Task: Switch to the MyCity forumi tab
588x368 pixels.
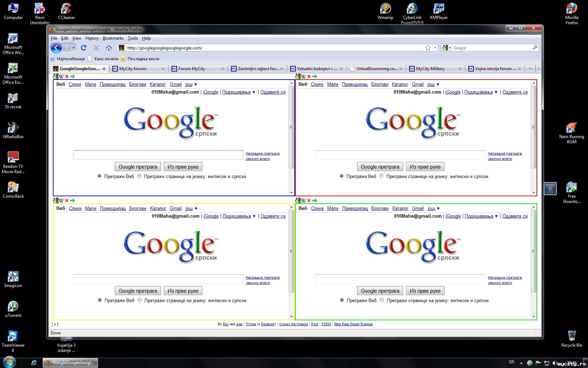Action: pos(139,69)
